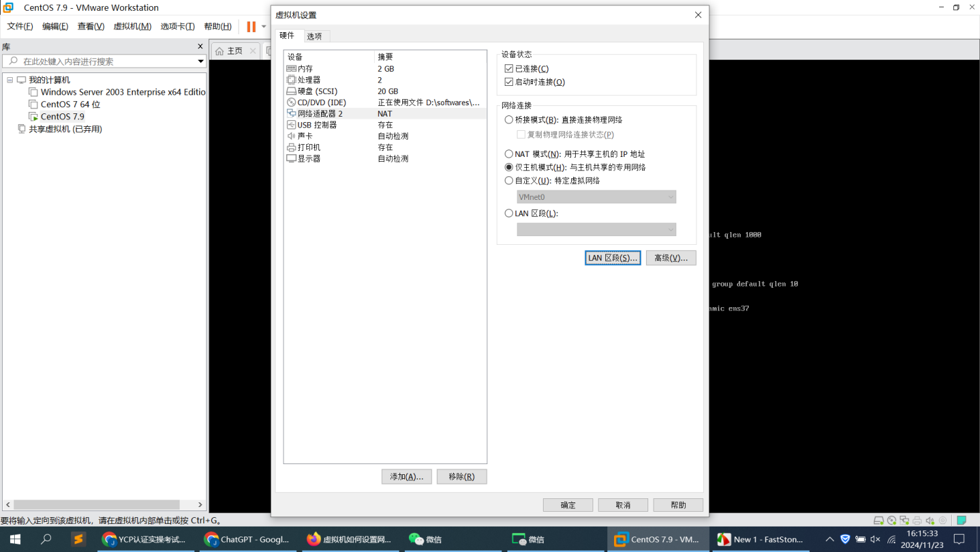The image size is (980, 552).
Task: Open VMware Workstation from the taskbar
Action: 658,539
